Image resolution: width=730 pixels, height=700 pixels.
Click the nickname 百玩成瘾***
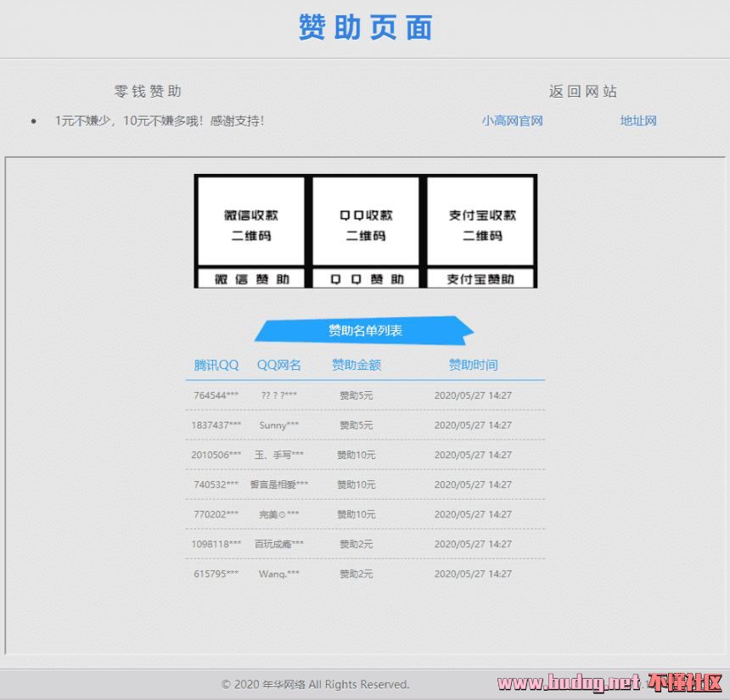[279, 545]
